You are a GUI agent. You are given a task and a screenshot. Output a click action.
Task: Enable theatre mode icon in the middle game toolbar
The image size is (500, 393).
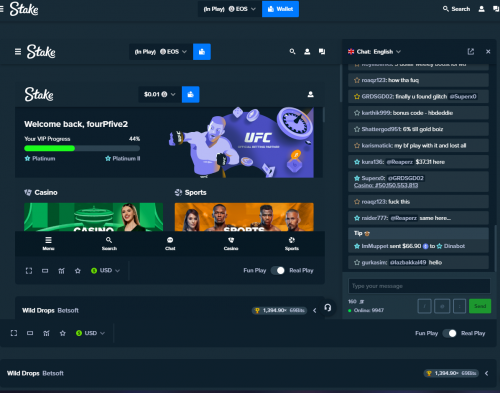point(45,271)
